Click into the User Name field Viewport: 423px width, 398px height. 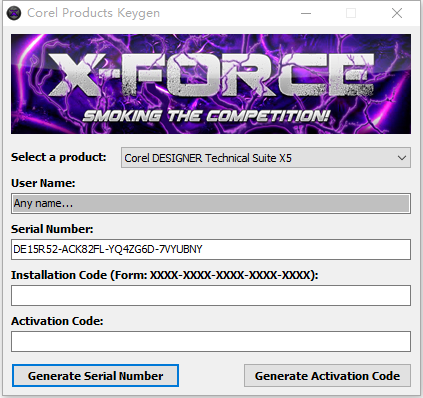click(x=211, y=203)
